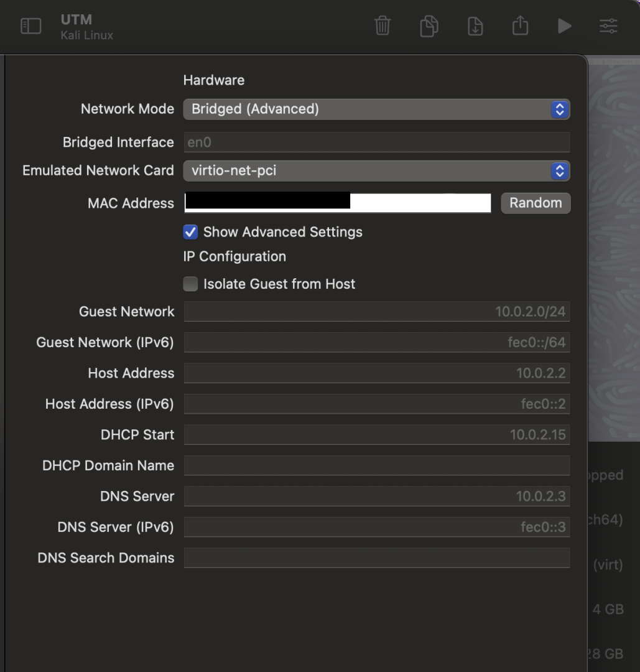This screenshot has width=640, height=672.
Task: Generate a Random MAC address
Action: click(536, 203)
